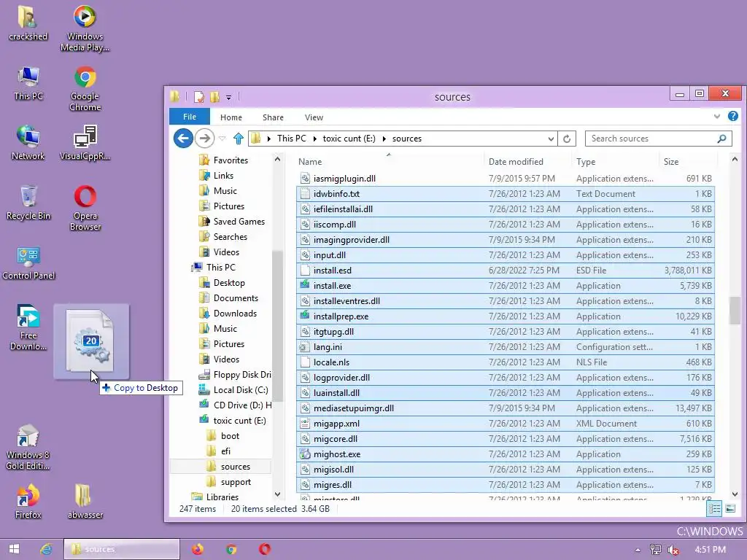This screenshot has height=560, width=747.
Task: Select mediasetupuimgr.dll file
Action: (505, 408)
